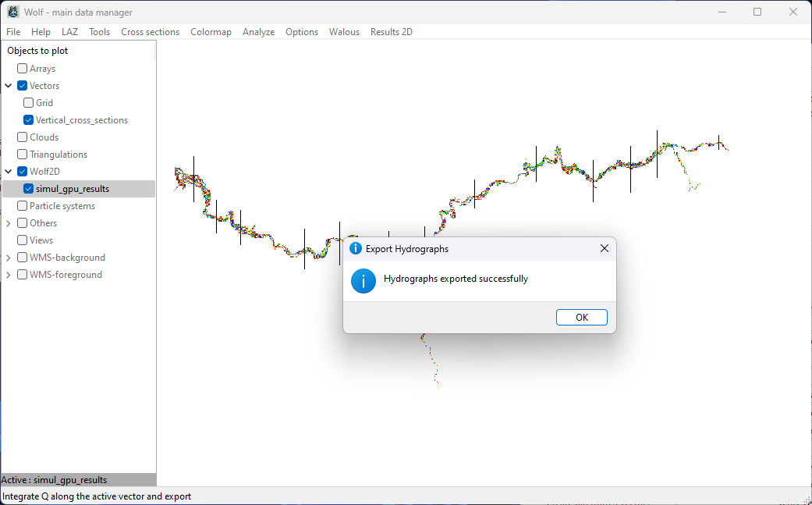Viewport: 812px width, 505px height.
Task: Open the Colormap menu
Action: (211, 32)
